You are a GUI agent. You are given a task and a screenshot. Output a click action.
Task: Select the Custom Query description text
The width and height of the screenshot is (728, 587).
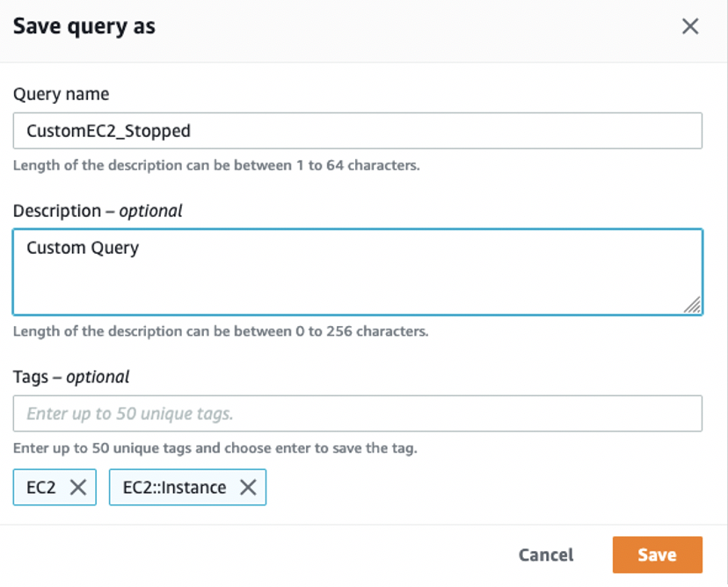[x=81, y=247]
